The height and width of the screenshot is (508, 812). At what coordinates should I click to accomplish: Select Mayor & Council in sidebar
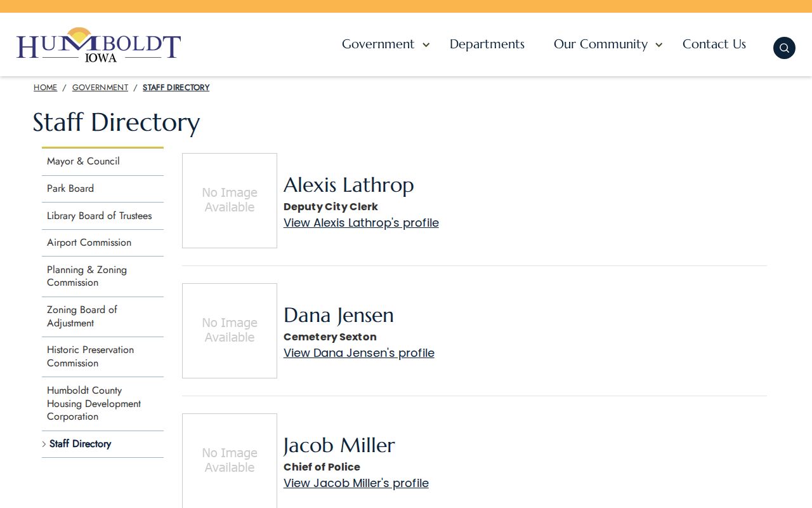point(103,161)
